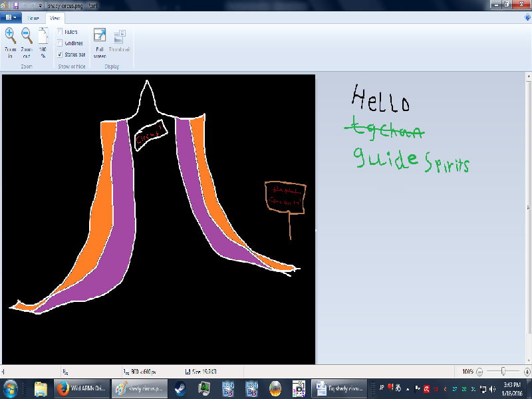
Task: Enable the Rulers checkbox
Action: point(61,31)
